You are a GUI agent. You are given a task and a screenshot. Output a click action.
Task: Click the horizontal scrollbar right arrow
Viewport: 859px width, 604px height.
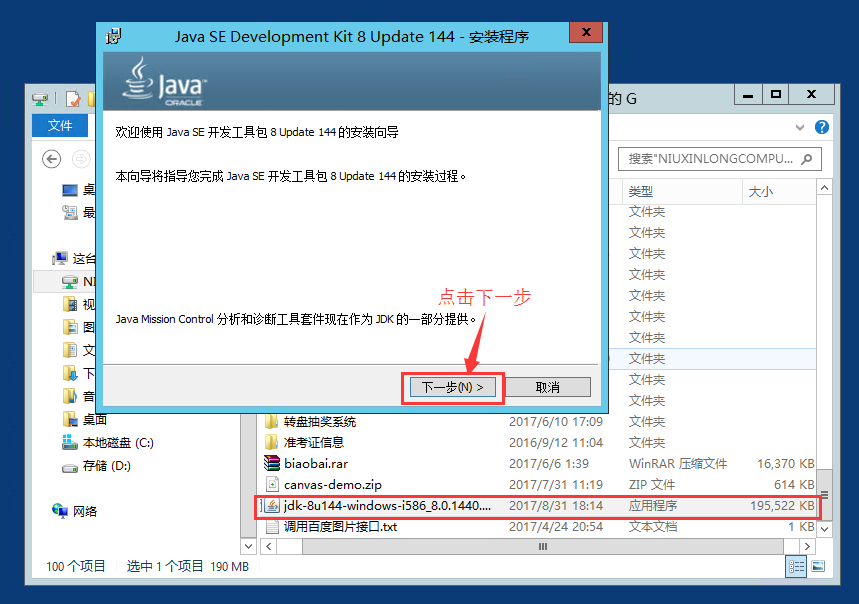[x=807, y=547]
